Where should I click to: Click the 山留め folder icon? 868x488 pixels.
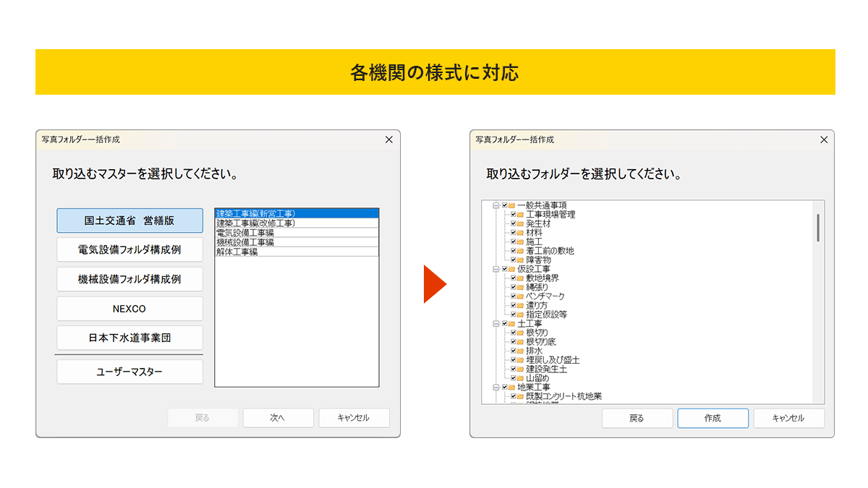click(x=520, y=378)
